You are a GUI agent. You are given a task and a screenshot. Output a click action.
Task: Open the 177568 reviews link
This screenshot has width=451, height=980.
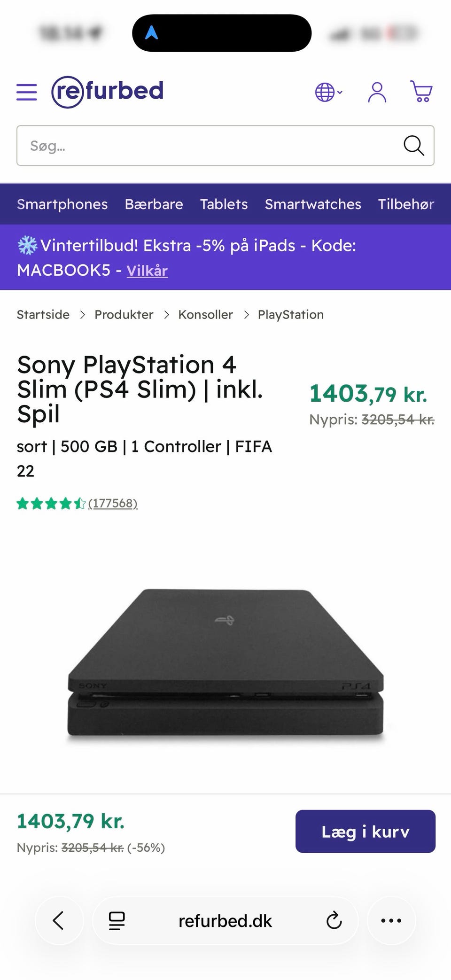pos(113,504)
